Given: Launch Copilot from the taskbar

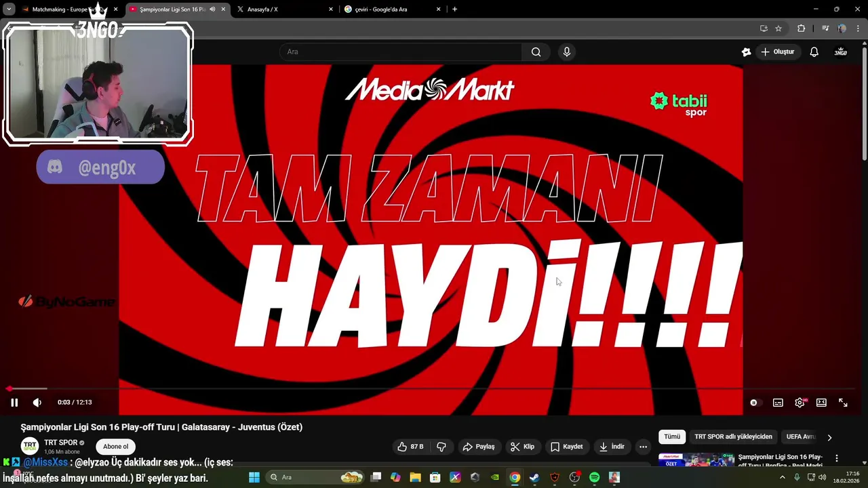Looking at the screenshot, I should click(x=395, y=477).
